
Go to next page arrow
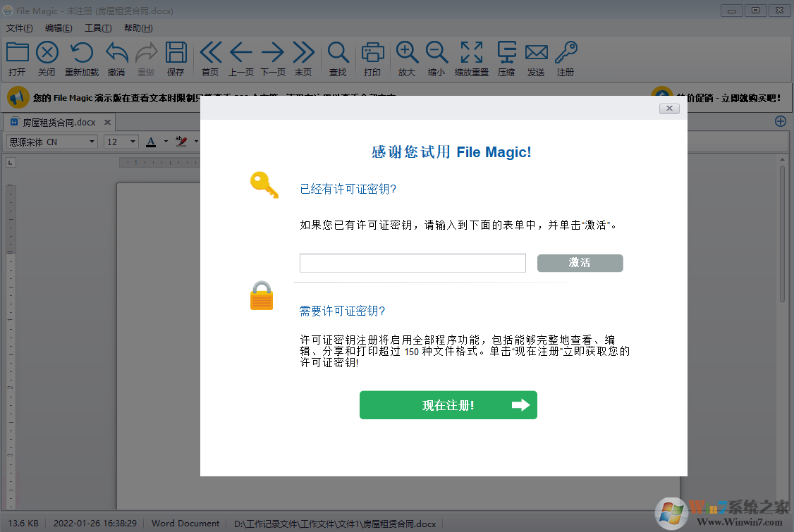pos(272,52)
